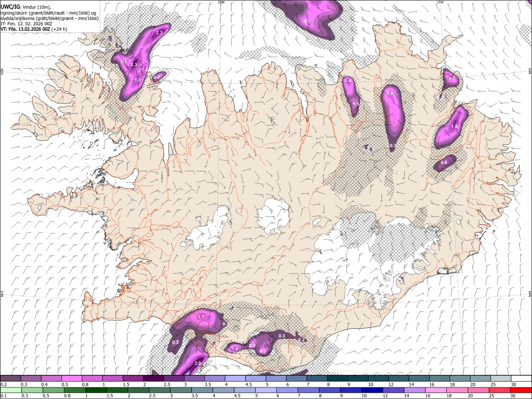Click light lavender swatch between 4 and 4.5, upper row
This screenshot has height=399, width=532.
coord(235,379)
